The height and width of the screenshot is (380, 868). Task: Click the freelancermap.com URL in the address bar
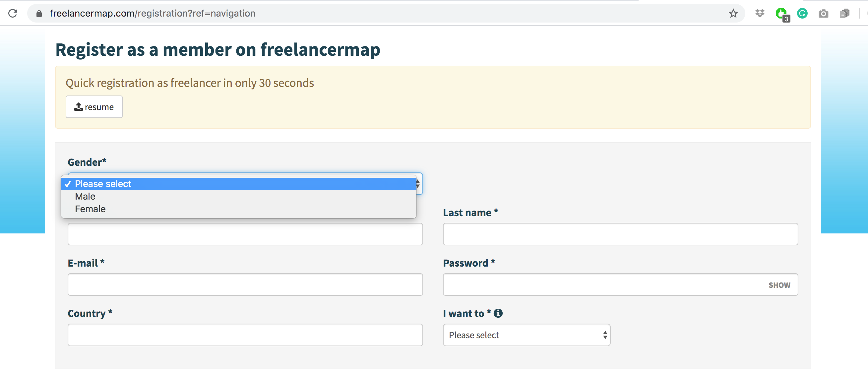(x=152, y=13)
